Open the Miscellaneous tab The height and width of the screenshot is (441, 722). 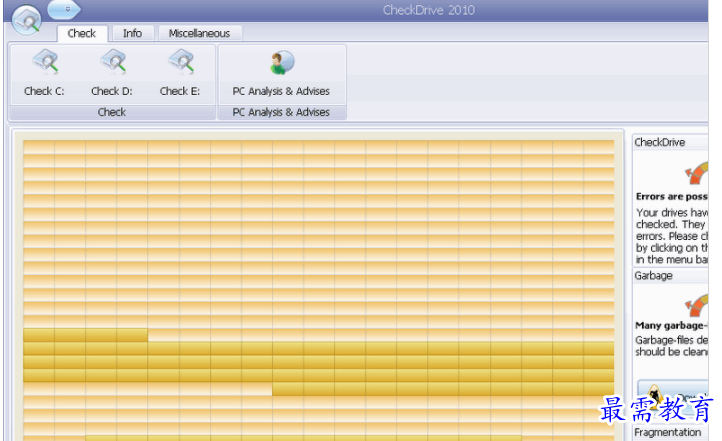tap(199, 34)
